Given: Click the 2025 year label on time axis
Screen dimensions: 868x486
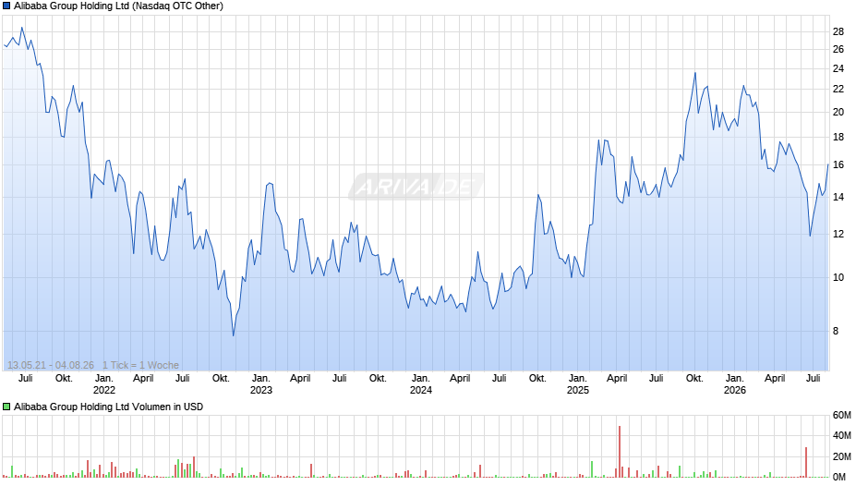Looking at the screenshot, I should point(578,390).
